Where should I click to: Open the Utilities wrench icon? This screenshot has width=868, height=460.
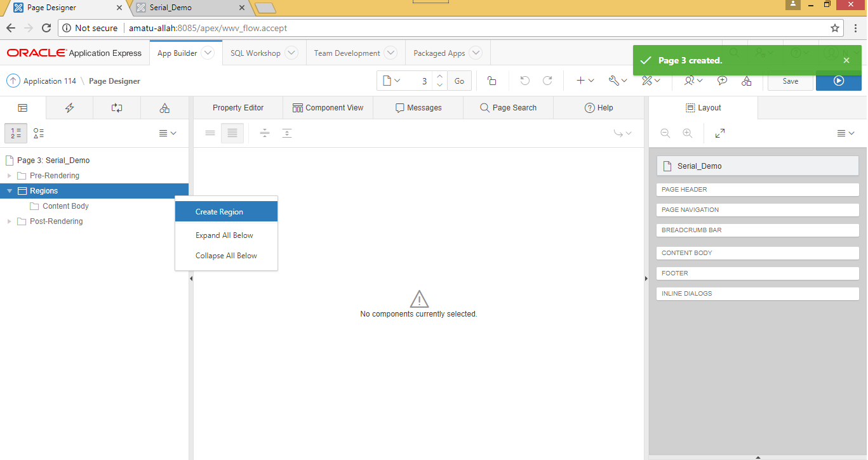[x=613, y=80]
